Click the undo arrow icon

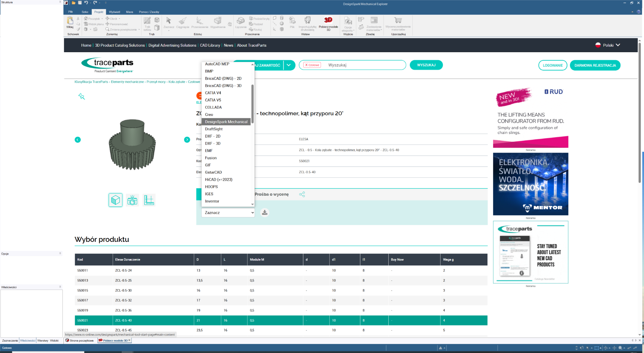86,3
